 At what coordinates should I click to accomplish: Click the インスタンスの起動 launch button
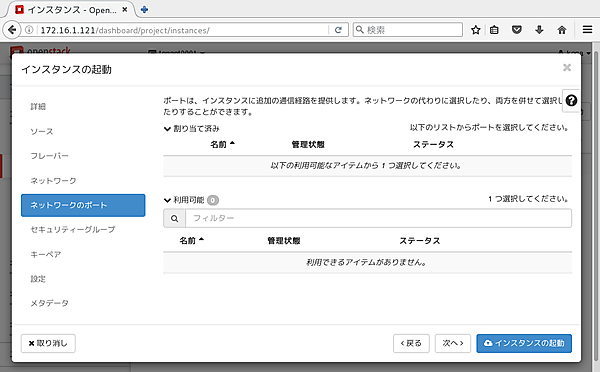524,343
